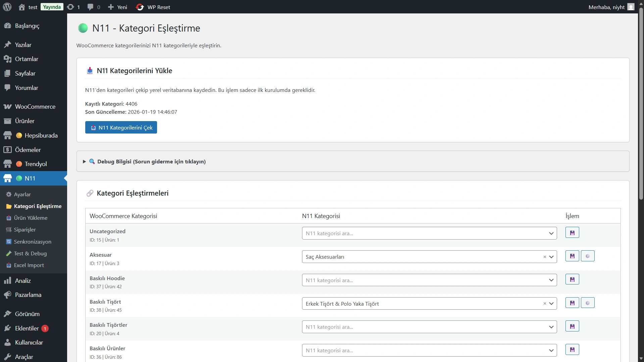This screenshot has height=362, width=644.
Task: Click N11 Kategorilerini Çek button
Action: [121, 128]
